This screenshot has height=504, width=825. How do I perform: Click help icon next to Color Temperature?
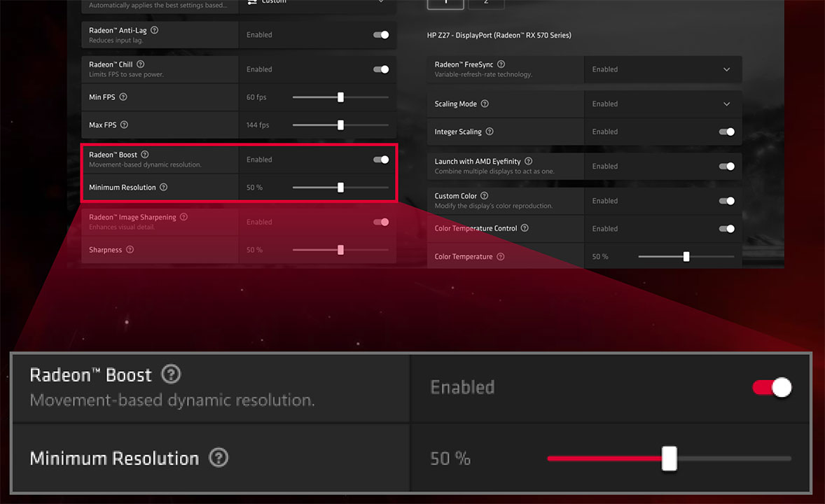(x=500, y=257)
